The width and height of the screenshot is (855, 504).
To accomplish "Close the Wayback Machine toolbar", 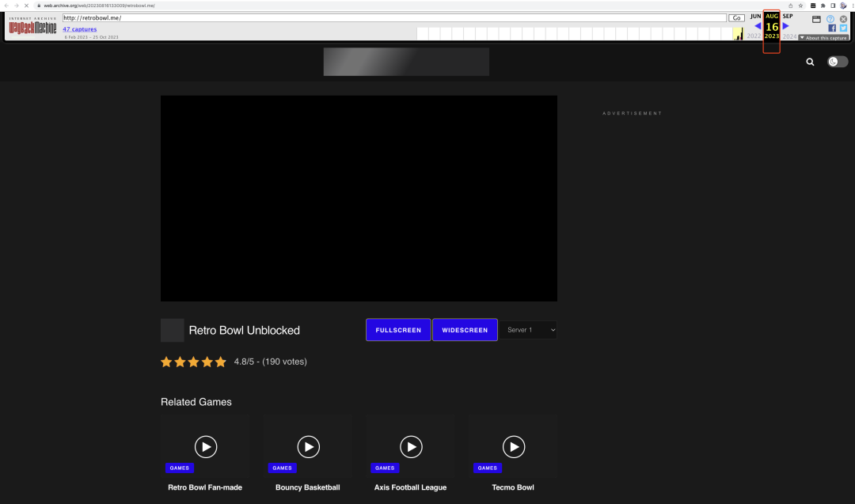I will (844, 19).
